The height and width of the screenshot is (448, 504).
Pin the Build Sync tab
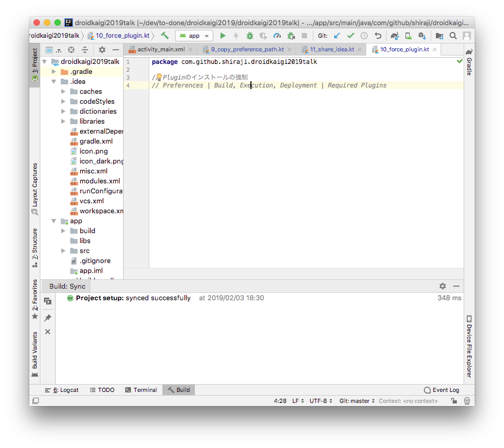click(48, 318)
